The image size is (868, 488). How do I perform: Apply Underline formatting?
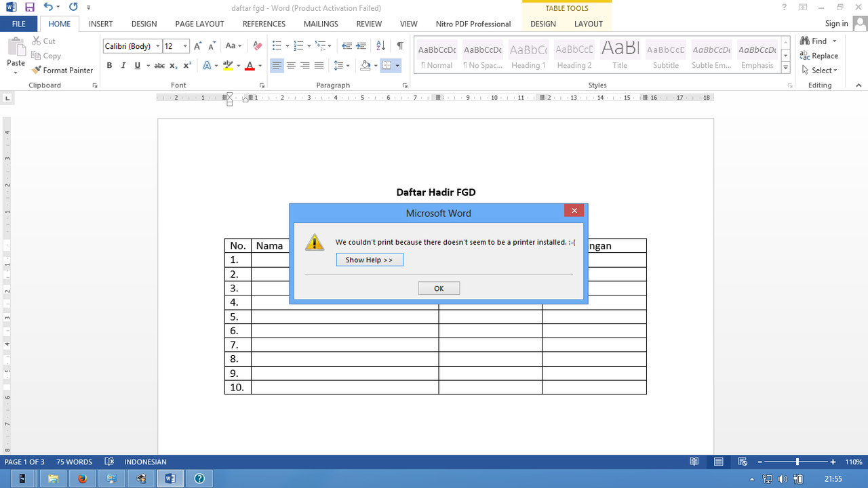138,66
